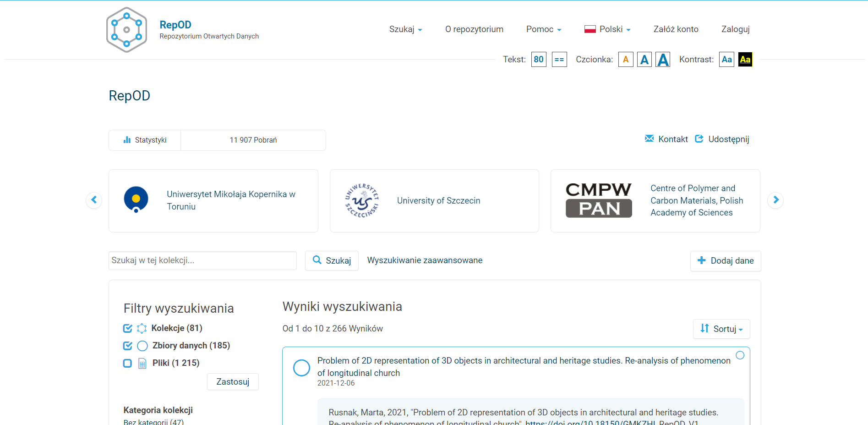The image size is (868, 425).
Task: Set text spacing to 80 width
Action: click(539, 60)
